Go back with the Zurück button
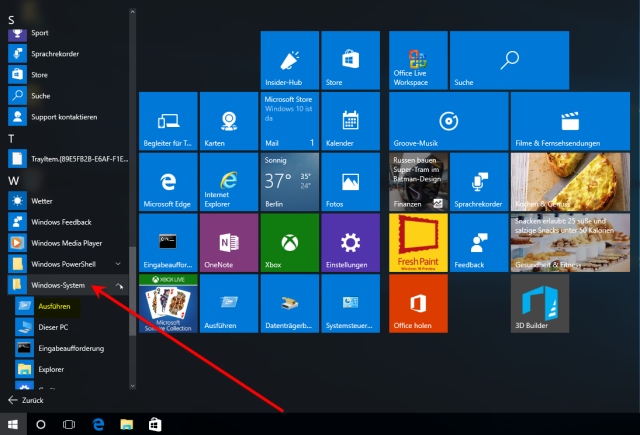The height and width of the screenshot is (435, 640). [30, 399]
